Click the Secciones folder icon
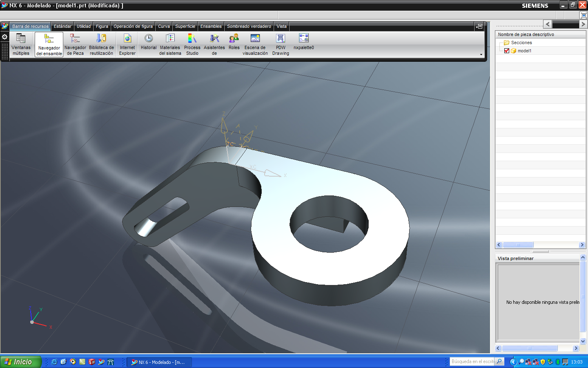Viewport: 588px width, 368px height. 506,43
